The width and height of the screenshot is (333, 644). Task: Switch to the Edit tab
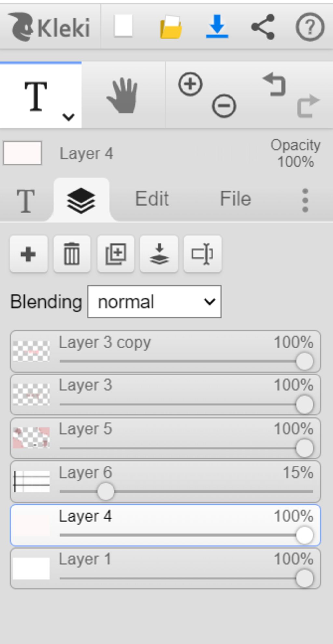point(152,199)
